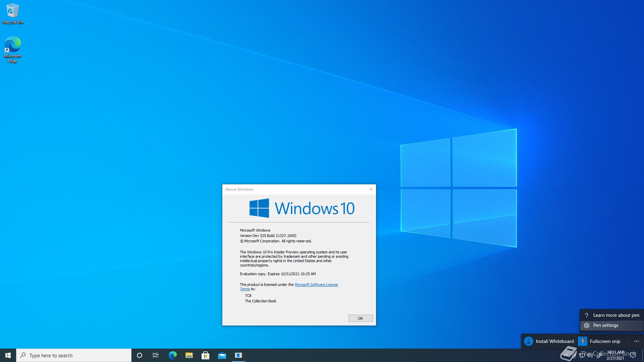The width and height of the screenshot is (644, 362).
Task: Open the clock and date flyout
Action: pyautogui.click(x=615, y=355)
